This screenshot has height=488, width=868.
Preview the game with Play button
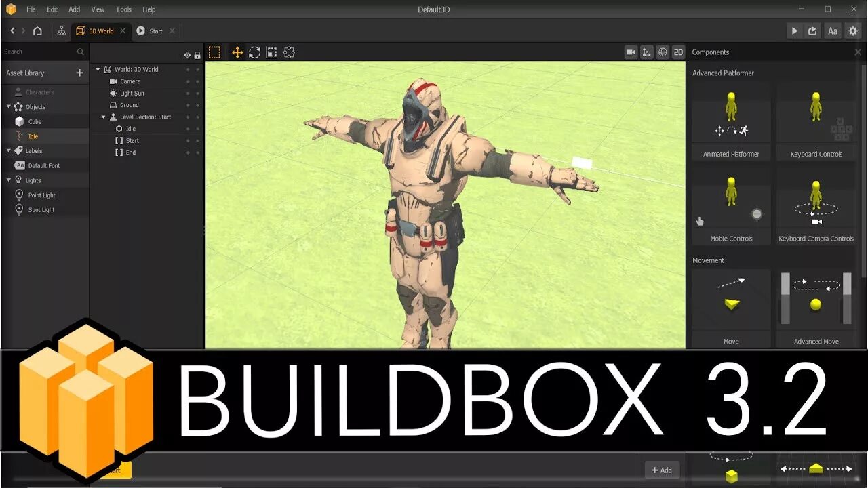click(794, 30)
